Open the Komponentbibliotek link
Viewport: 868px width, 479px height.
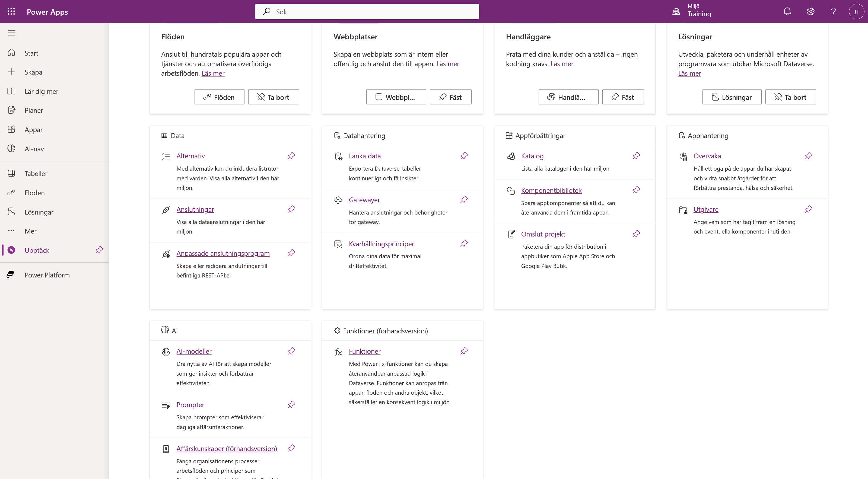[551, 190]
